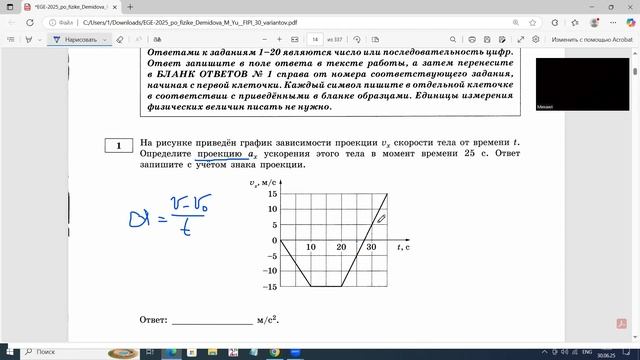Select the highlight tool
Image resolution: width=640 pixels, height=360 pixels.
(29, 40)
